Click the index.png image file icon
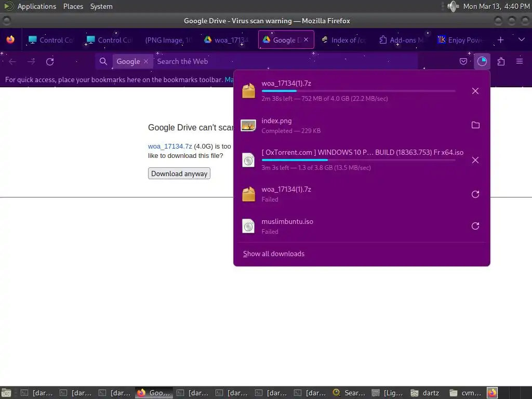The height and width of the screenshot is (399, 532). [x=248, y=126]
